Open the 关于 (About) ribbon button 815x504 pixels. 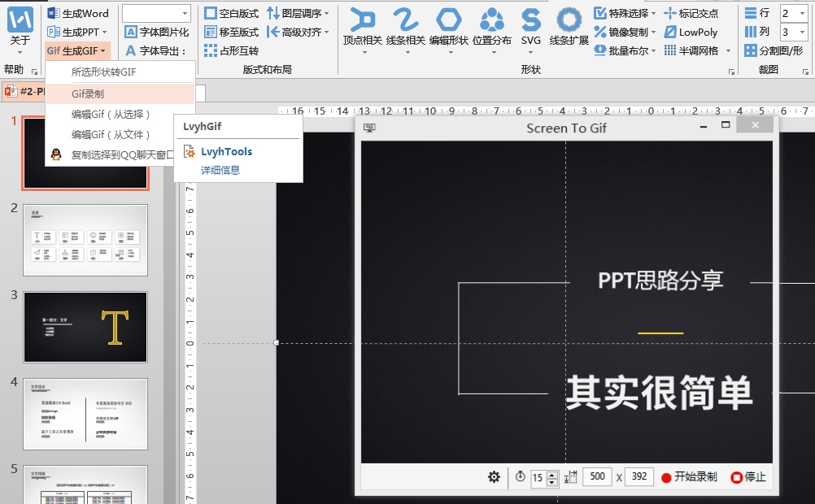[x=20, y=29]
